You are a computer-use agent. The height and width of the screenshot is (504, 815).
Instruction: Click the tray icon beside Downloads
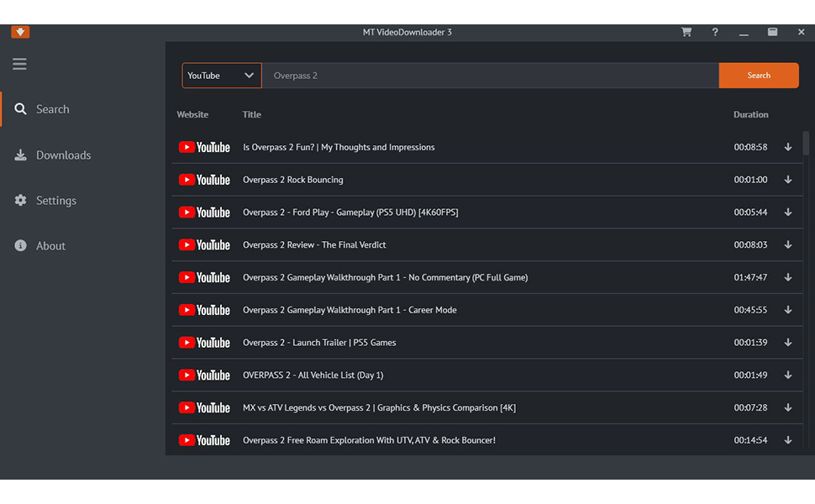(20, 155)
